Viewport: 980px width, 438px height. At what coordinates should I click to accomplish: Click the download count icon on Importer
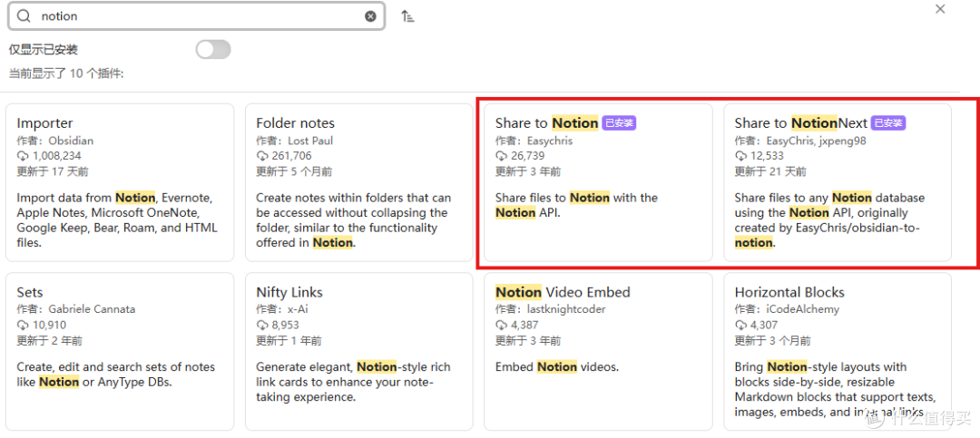(x=23, y=156)
